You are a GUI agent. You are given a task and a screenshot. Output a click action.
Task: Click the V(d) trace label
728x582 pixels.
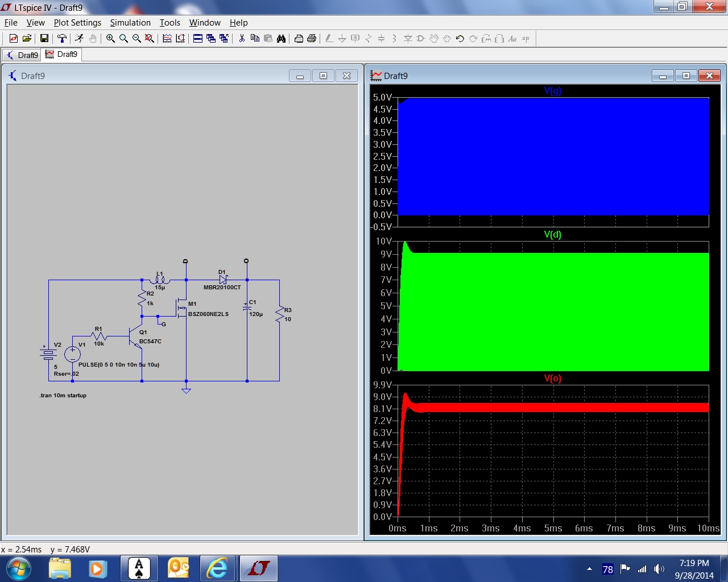click(552, 234)
